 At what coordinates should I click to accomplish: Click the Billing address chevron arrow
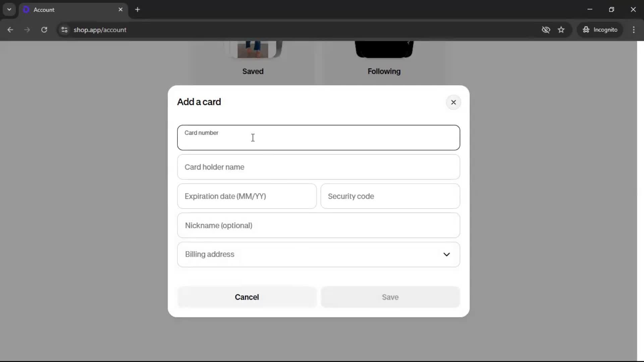tap(446, 254)
